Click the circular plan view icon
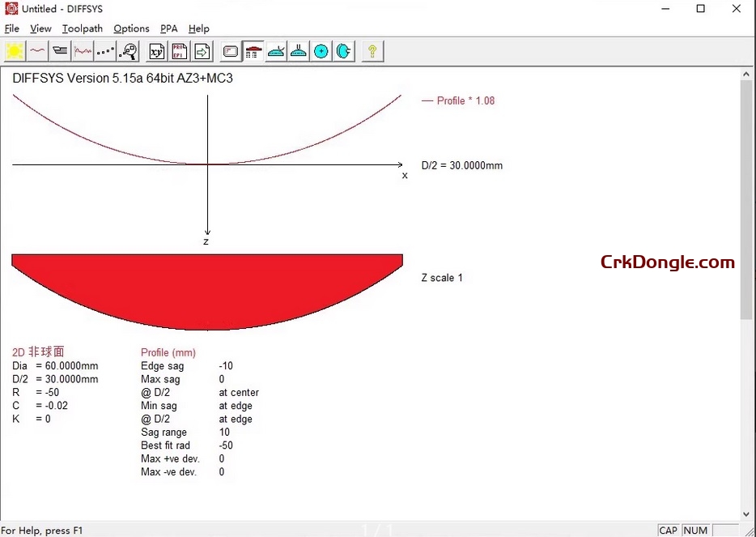The width and height of the screenshot is (756, 537). pyautogui.click(x=321, y=50)
